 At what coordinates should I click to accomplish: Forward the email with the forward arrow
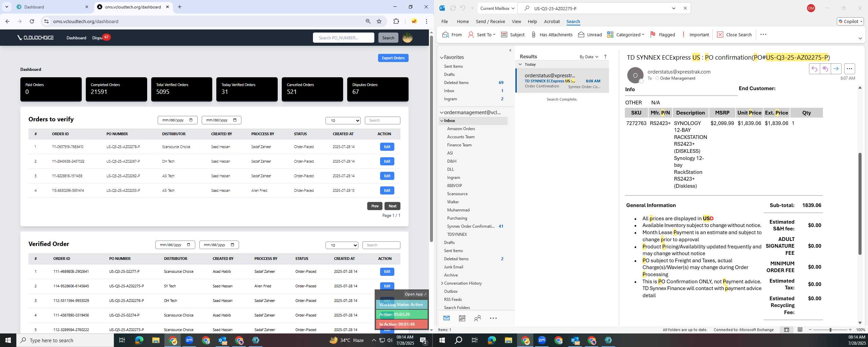(x=836, y=69)
